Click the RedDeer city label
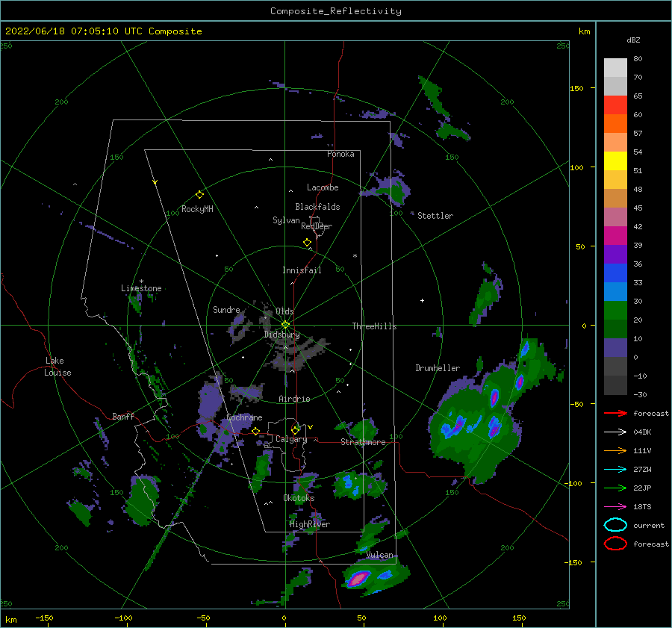The width and height of the screenshot is (672, 628). pyautogui.click(x=317, y=226)
